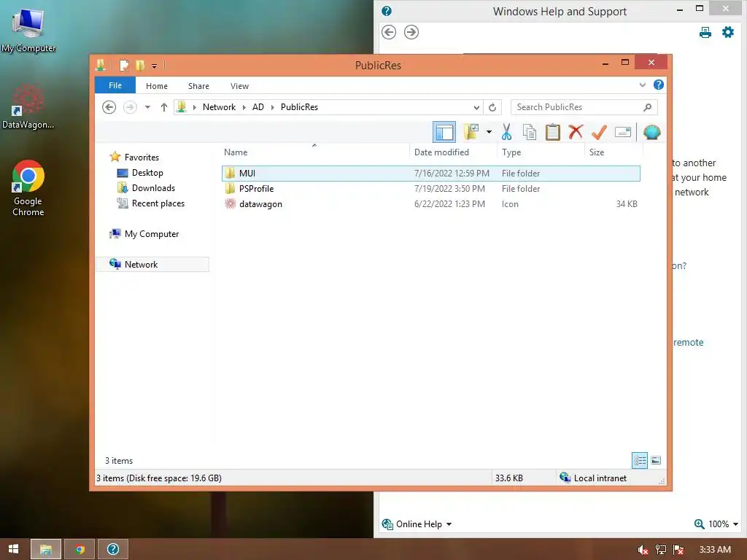This screenshot has height=560, width=747.
Task: Expand the arrow after Network in breadcrumb
Action: pos(244,107)
